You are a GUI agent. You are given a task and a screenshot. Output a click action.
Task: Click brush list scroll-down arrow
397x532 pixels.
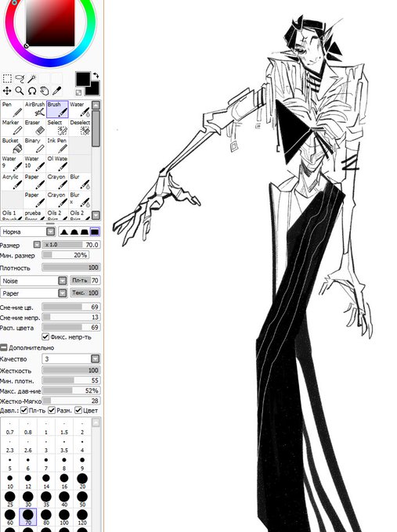coord(96,215)
